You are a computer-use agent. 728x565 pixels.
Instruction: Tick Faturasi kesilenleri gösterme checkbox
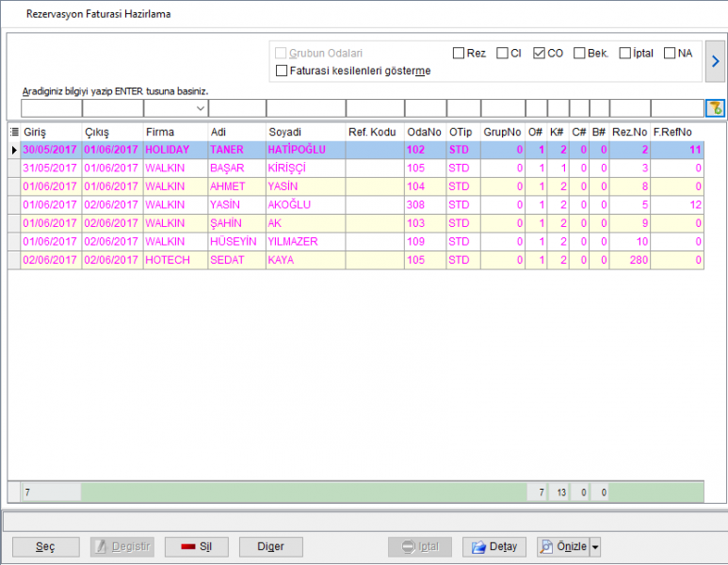tap(282, 71)
